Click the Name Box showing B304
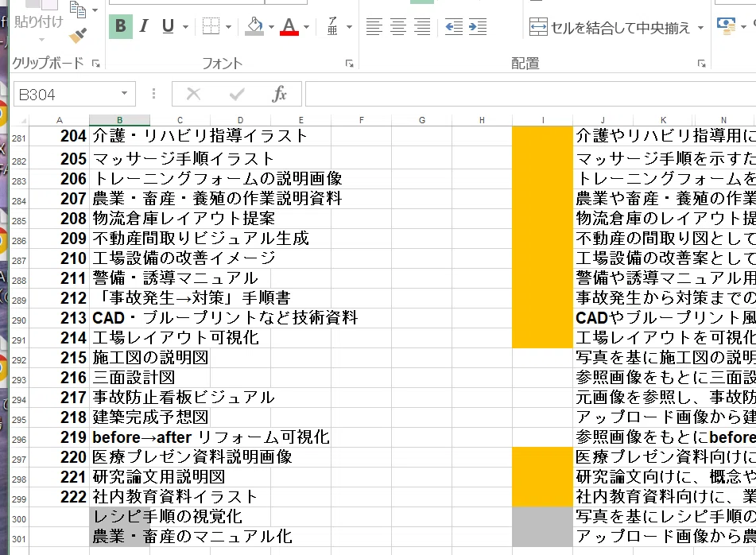 tap(65, 94)
